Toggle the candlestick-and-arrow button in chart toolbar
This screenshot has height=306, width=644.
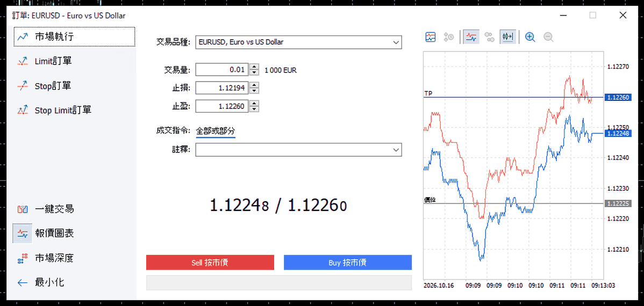coord(507,37)
